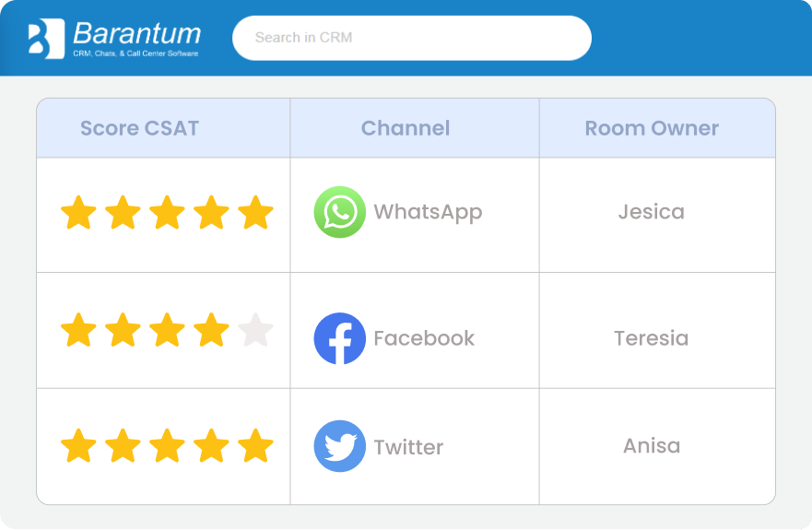Click the Barantum logo icon
Viewport: 812px width, 530px height.
[46, 38]
